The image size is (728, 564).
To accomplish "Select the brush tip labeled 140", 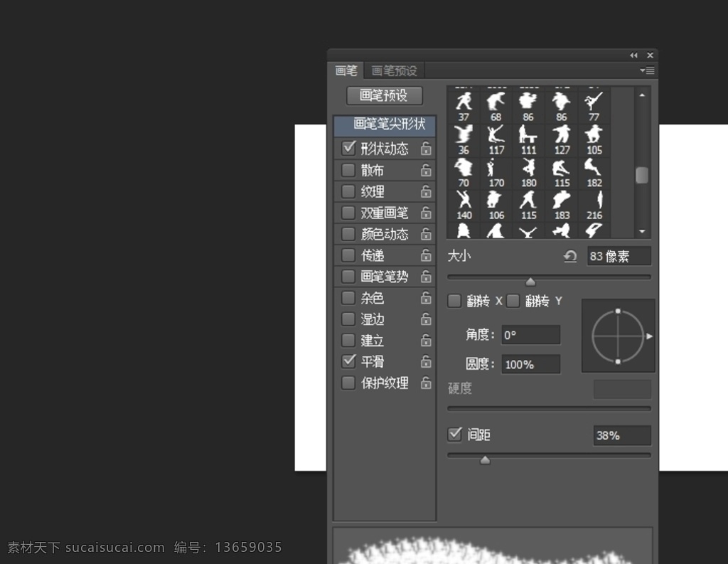I will click(464, 206).
